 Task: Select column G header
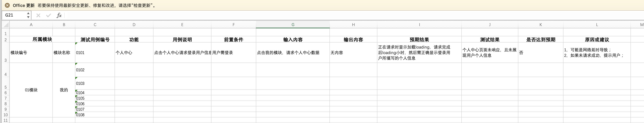coord(293,25)
